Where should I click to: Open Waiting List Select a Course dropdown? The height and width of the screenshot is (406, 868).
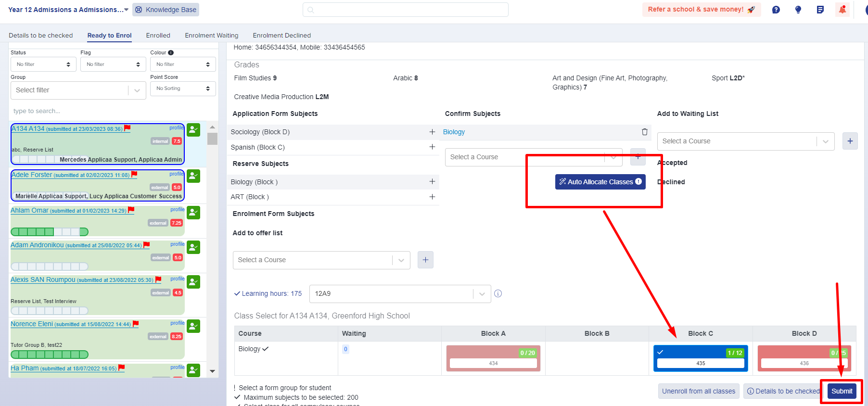[746, 141]
